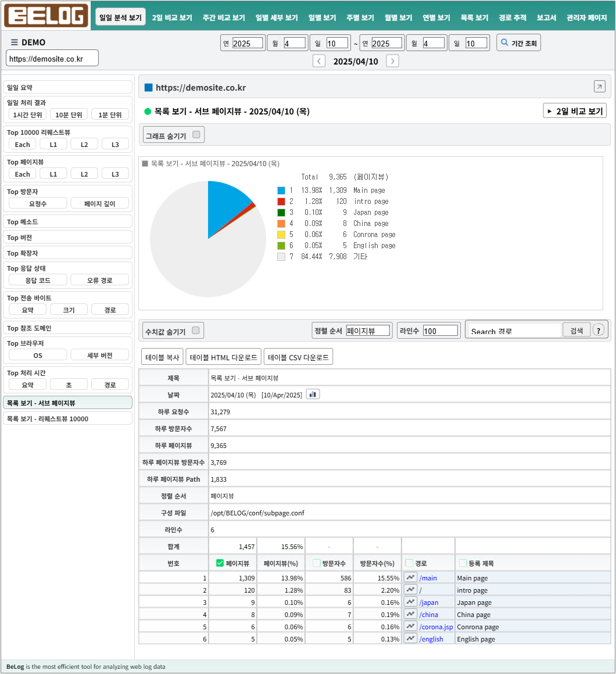This screenshot has height=674, width=616.
Task: Download the table via 테이블 HTML 다운로드
Action: click(223, 357)
